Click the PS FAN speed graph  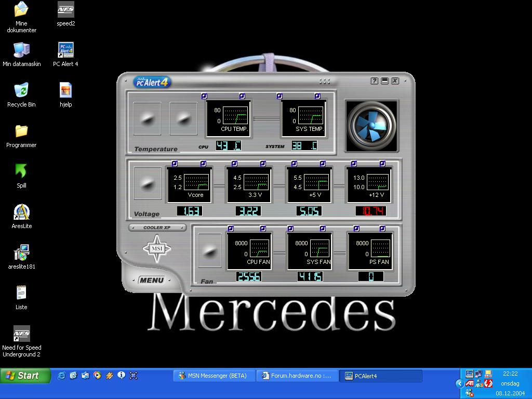[370, 251]
